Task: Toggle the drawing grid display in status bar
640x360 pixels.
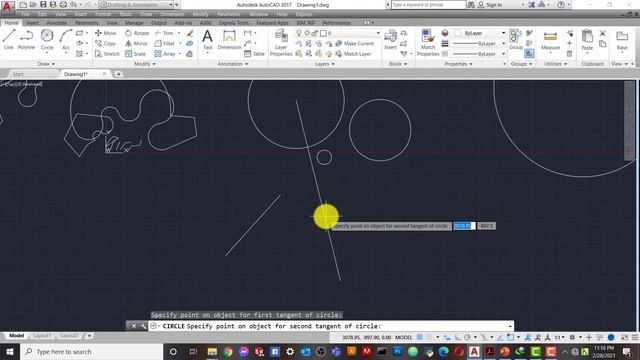Action: click(420, 337)
